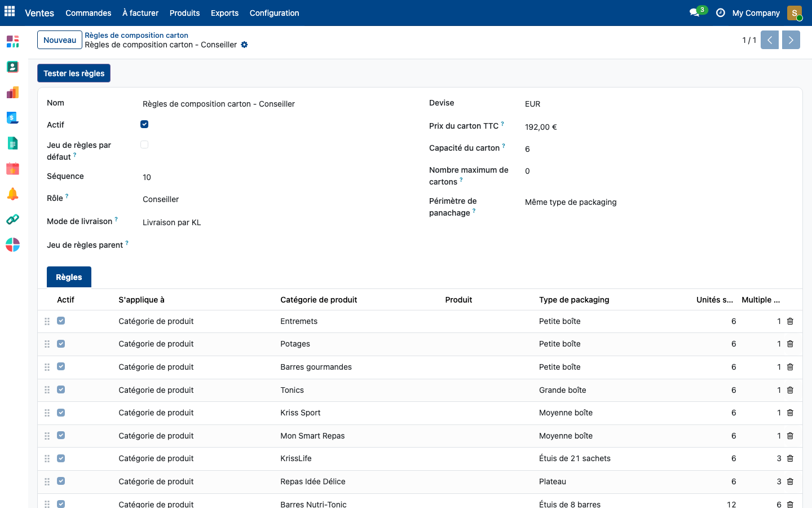Open the apps grid menu icon

coord(10,11)
